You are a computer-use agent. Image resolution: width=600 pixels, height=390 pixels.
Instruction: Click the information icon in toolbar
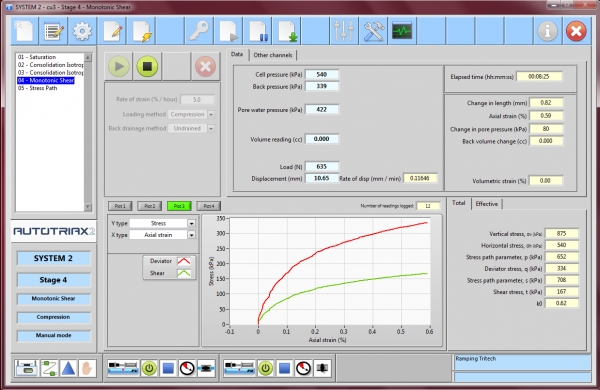pyautogui.click(x=547, y=31)
